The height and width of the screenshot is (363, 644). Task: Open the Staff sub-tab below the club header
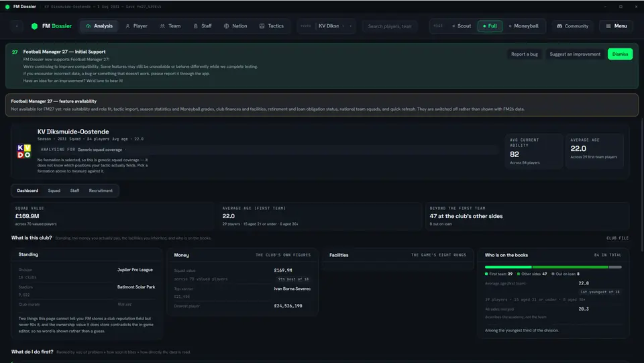coord(74,191)
